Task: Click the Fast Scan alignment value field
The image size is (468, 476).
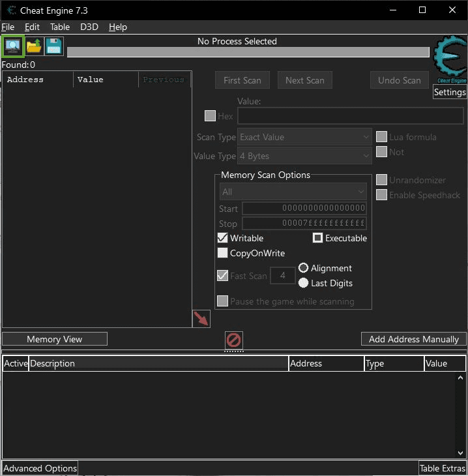Action: 283,275
